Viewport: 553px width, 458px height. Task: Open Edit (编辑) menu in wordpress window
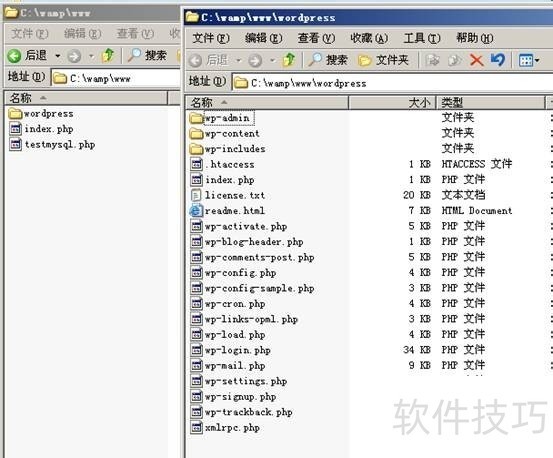263,38
